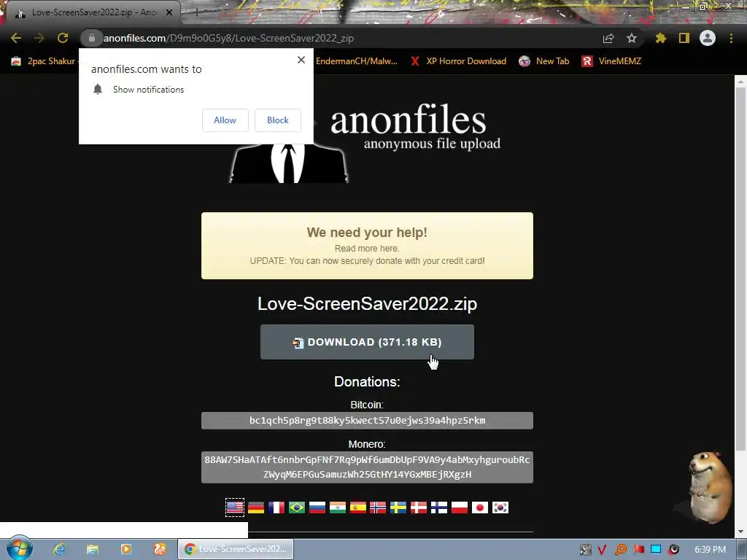The image size is (747, 560).
Task: Choose the Indian flag language
Action: tap(338, 507)
